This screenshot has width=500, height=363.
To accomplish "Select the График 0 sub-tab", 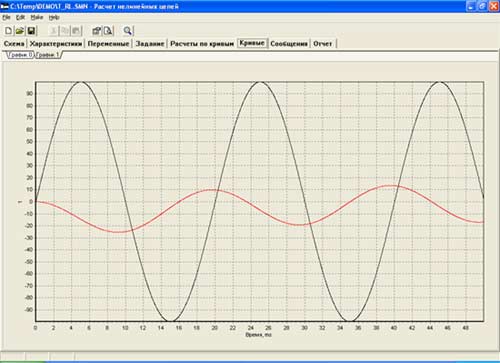I will 21,55.
